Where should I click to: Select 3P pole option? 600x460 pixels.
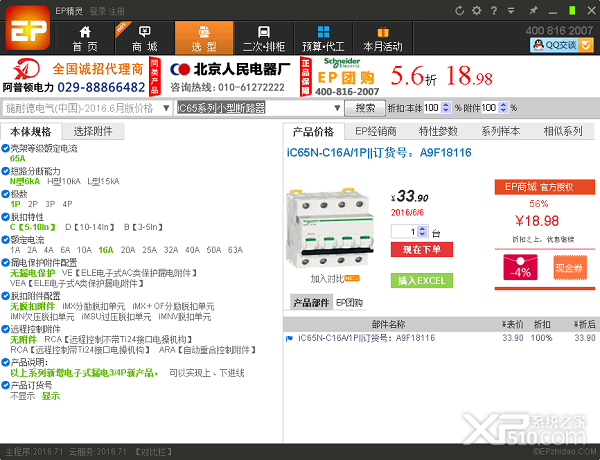pos(50,204)
